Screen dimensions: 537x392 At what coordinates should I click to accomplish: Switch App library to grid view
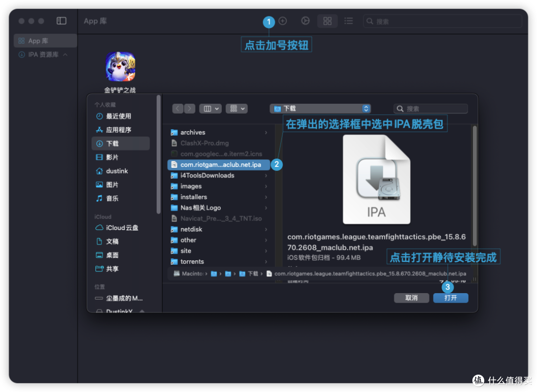coord(327,21)
